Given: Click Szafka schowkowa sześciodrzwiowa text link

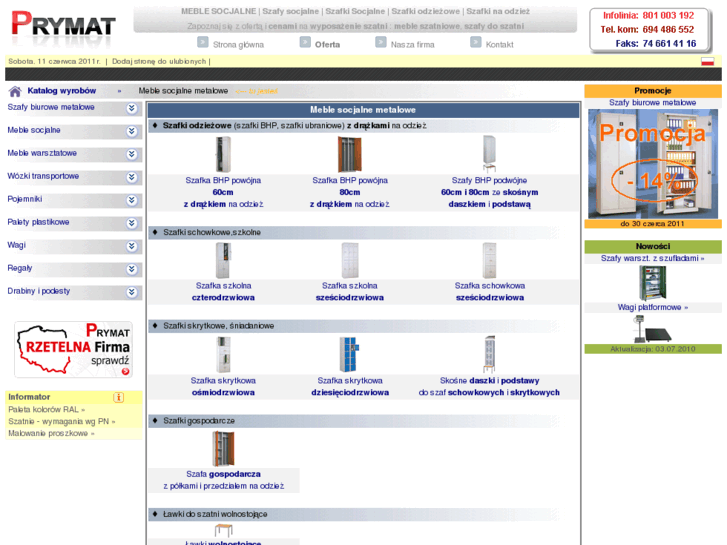Looking at the screenshot, I should point(490,292).
